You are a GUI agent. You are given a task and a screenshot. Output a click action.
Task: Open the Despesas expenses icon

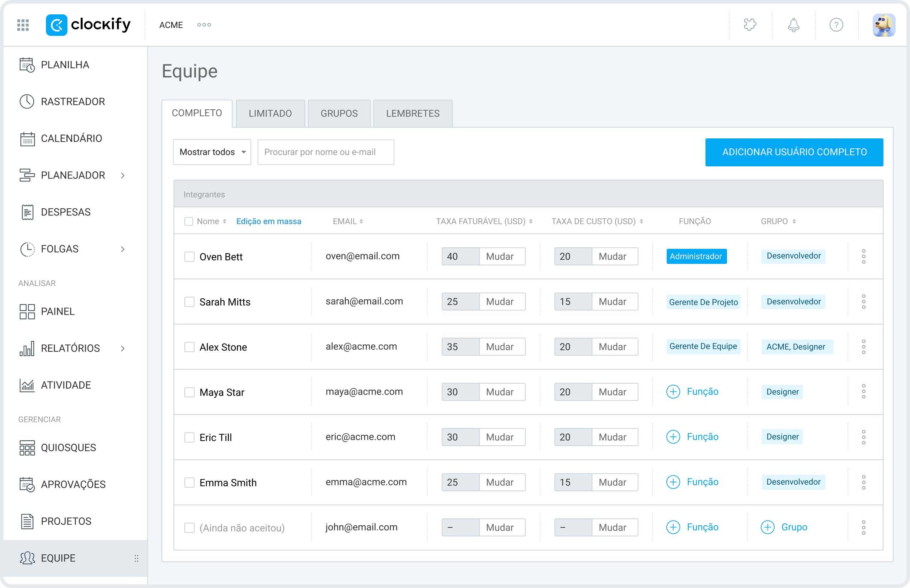point(27,212)
